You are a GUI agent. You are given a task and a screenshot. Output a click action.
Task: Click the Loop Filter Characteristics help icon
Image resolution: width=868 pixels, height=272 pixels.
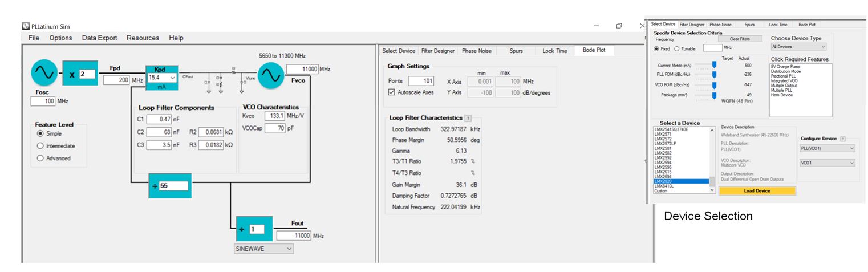coord(468,118)
